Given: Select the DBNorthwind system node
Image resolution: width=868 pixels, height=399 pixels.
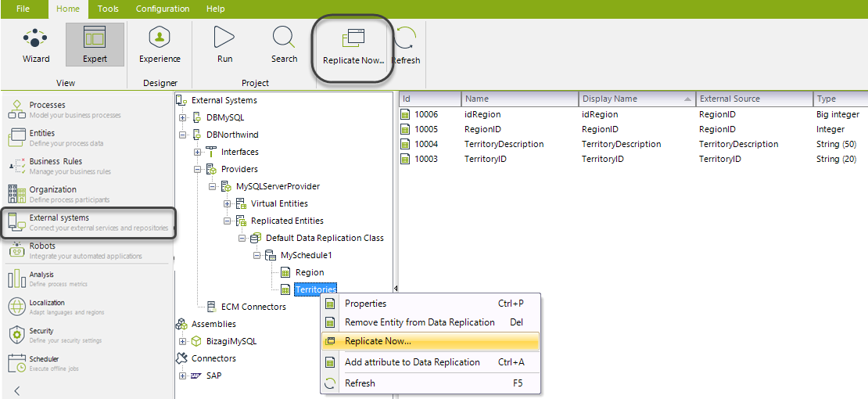Looking at the screenshot, I should pos(232,135).
